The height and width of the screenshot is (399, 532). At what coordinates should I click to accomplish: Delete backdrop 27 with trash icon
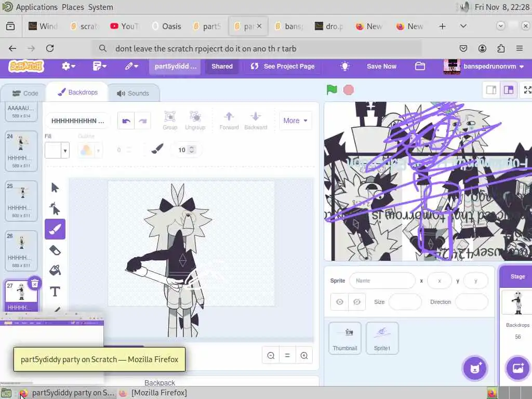click(x=35, y=284)
